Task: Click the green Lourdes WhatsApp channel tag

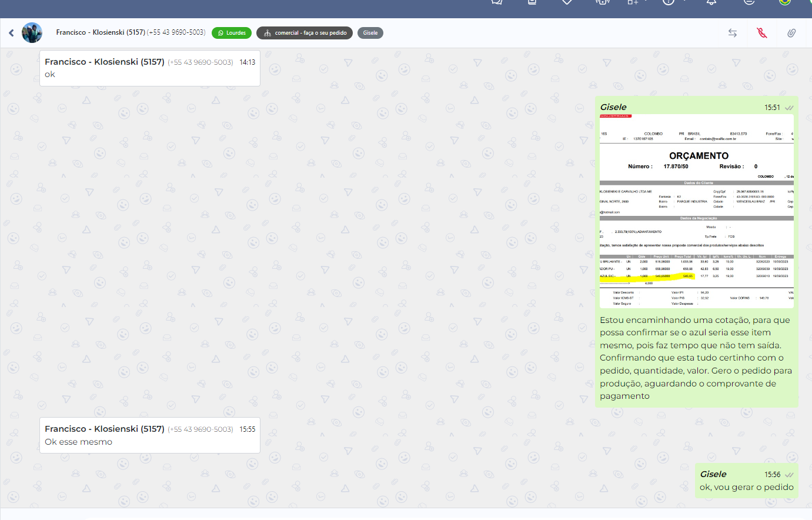Action: 232,33
